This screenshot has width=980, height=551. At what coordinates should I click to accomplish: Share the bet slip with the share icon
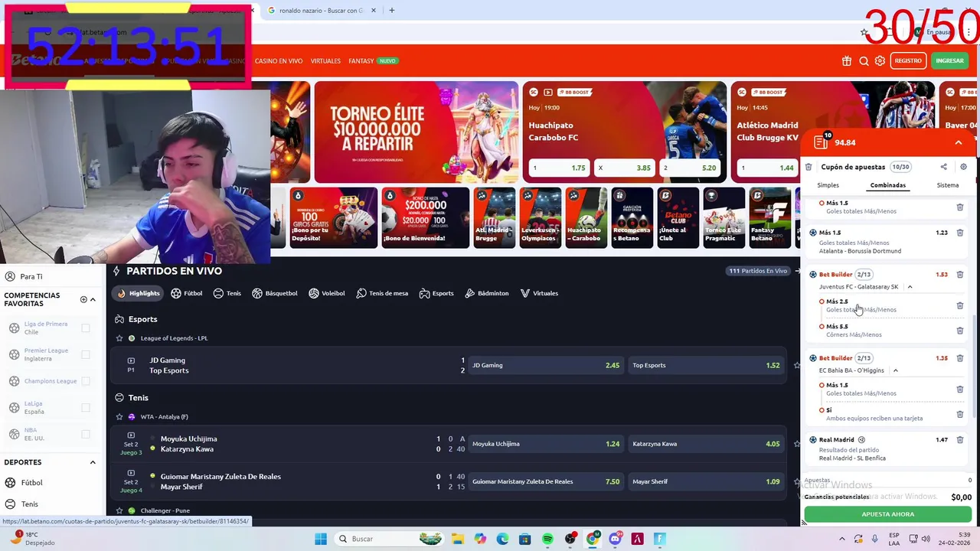tap(943, 167)
